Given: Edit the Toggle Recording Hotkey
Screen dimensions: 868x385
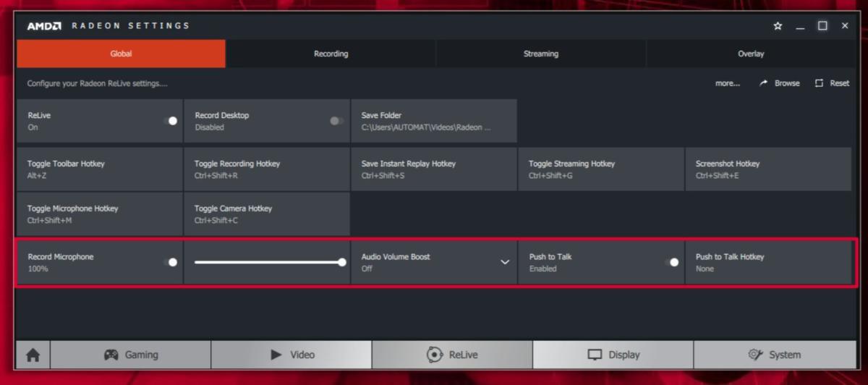Looking at the screenshot, I should (267, 169).
